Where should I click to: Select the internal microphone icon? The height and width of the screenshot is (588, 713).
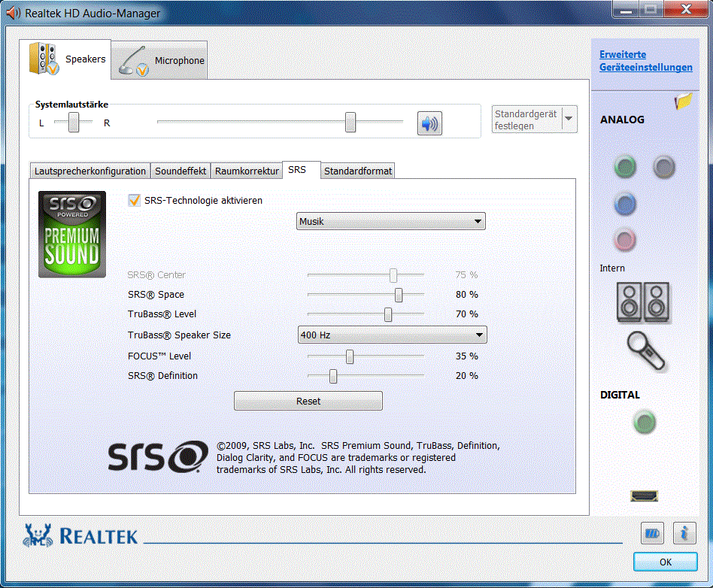[647, 350]
